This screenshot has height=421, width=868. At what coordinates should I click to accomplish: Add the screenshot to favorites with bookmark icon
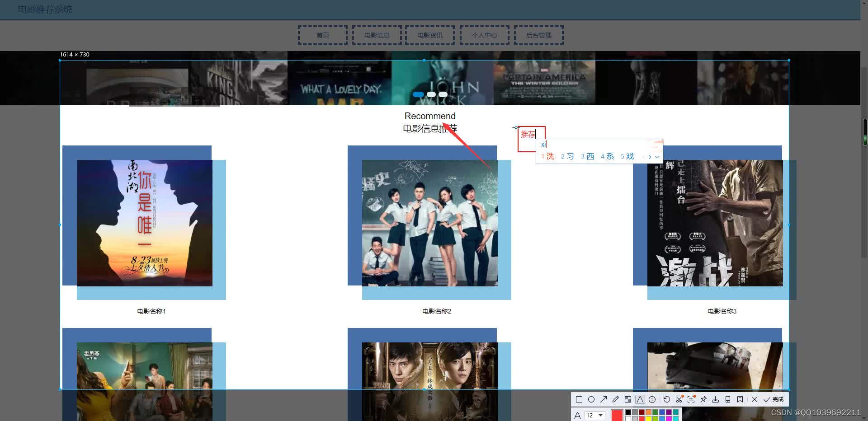pyautogui.click(x=740, y=399)
